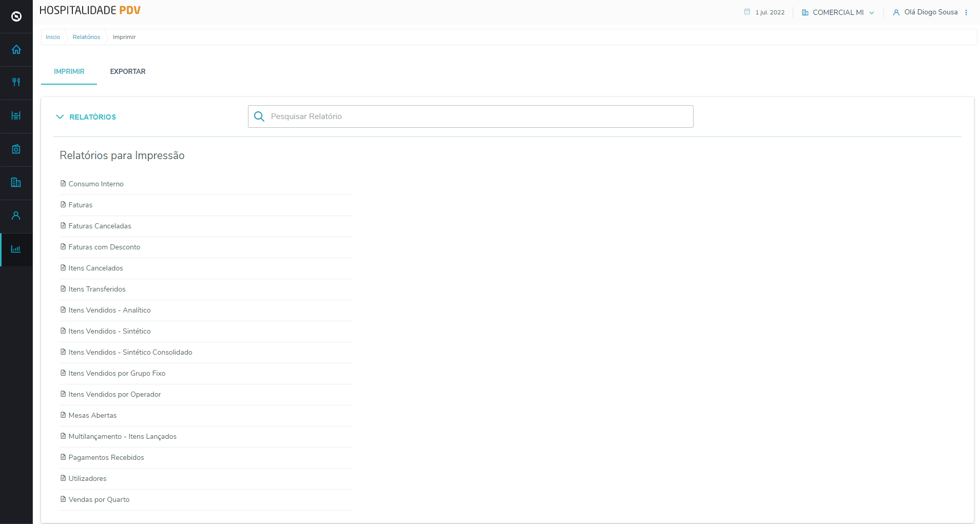Open the restaurant fork and knife icon
Image resolution: width=980 pixels, height=524 pixels.
16,82
